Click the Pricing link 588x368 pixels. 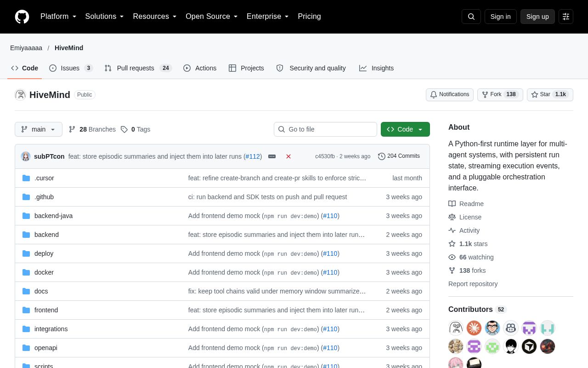tap(309, 17)
